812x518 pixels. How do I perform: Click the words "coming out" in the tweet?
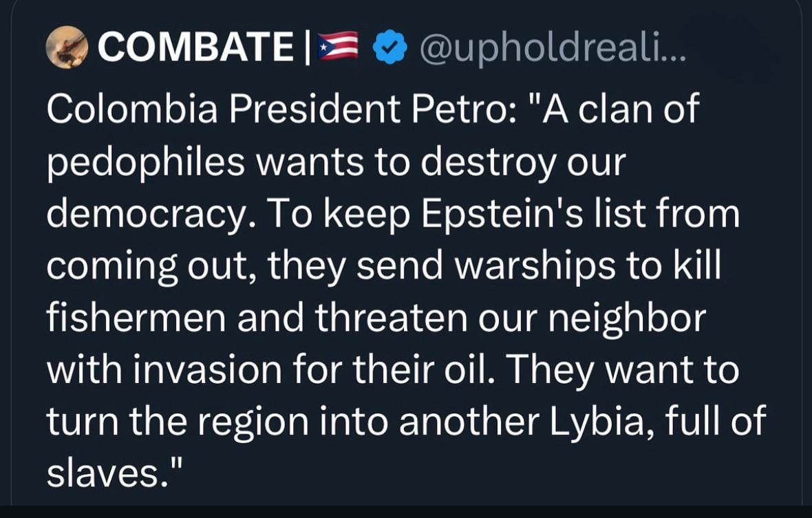click(x=149, y=265)
